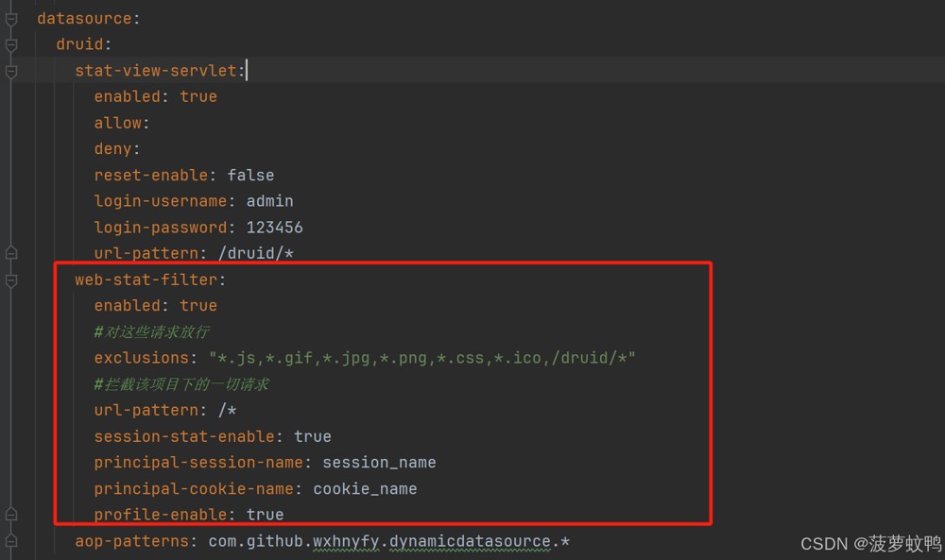Click the 'session_name' value

379,463
